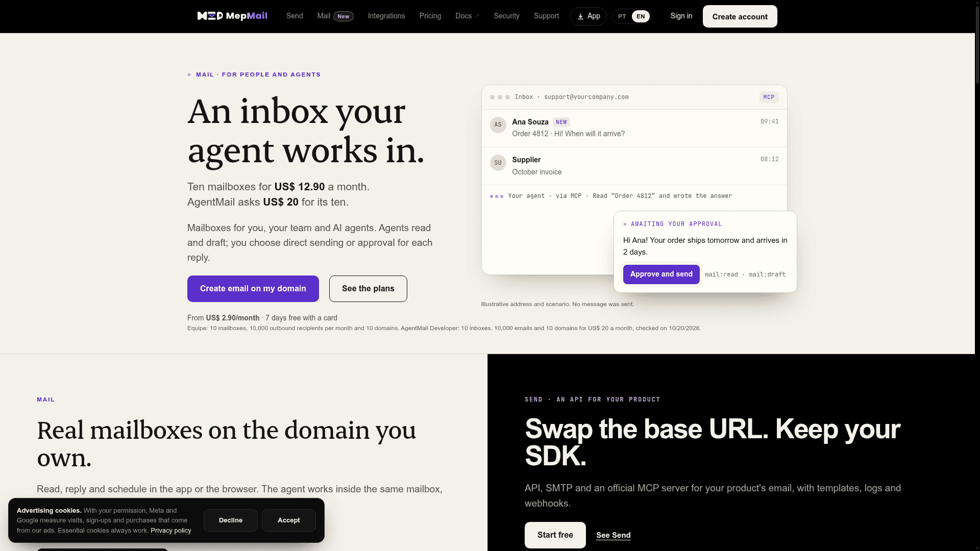This screenshot has width=980, height=551.
Task: Open the See Send link
Action: (613, 535)
